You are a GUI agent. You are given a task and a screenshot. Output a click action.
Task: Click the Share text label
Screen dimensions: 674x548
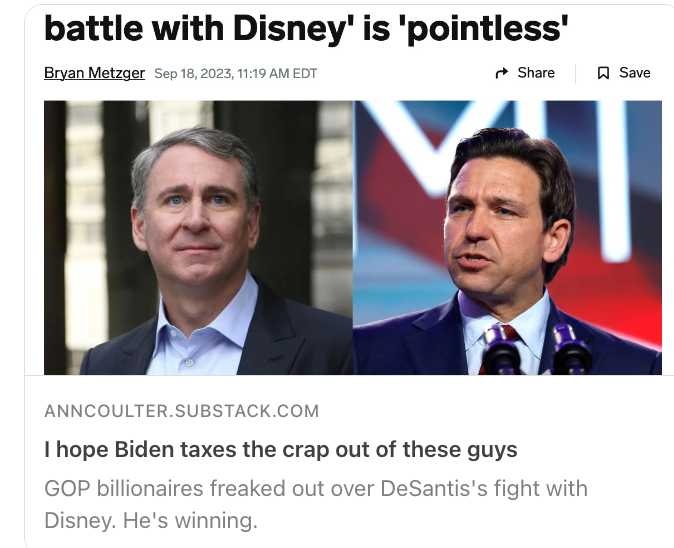(x=536, y=73)
